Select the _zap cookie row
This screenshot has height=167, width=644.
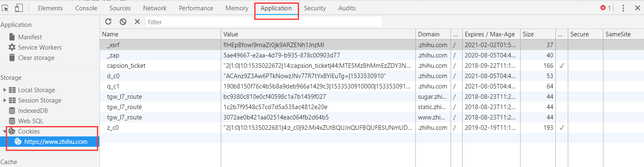click(372, 55)
